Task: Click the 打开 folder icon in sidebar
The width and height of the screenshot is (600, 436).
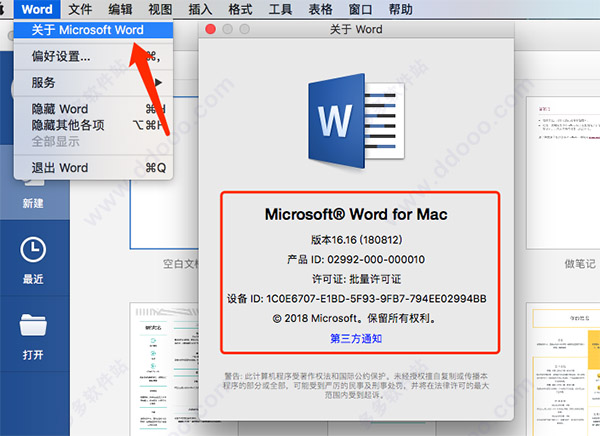Action: (33, 325)
